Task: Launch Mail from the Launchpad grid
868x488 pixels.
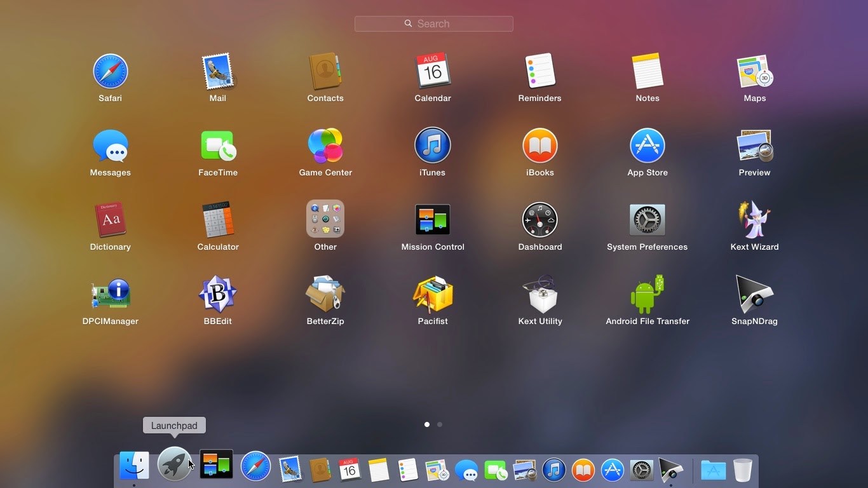Action: (218, 71)
